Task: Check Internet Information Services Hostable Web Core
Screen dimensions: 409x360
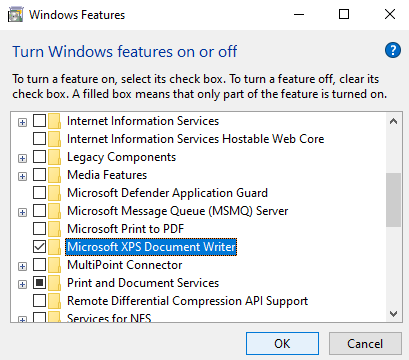Action: point(39,139)
